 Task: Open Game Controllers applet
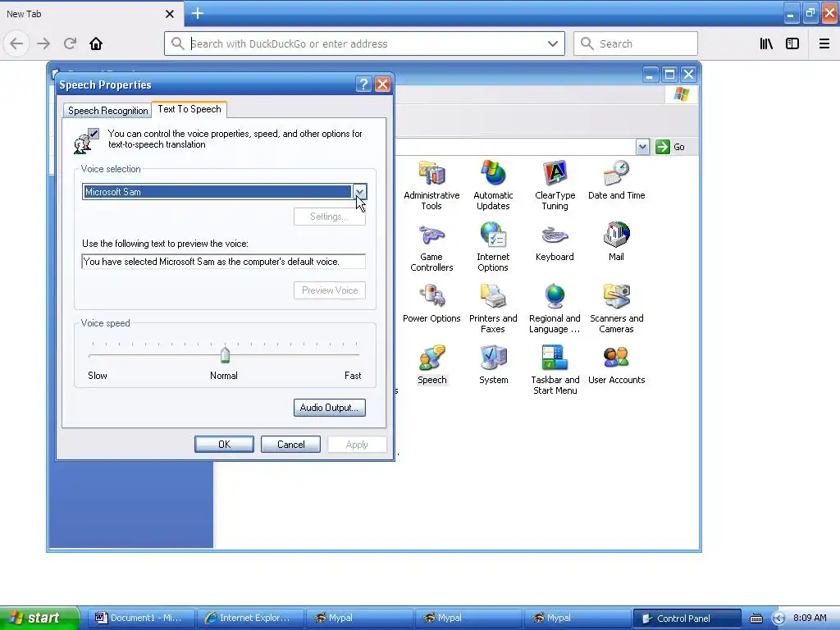coord(431,248)
